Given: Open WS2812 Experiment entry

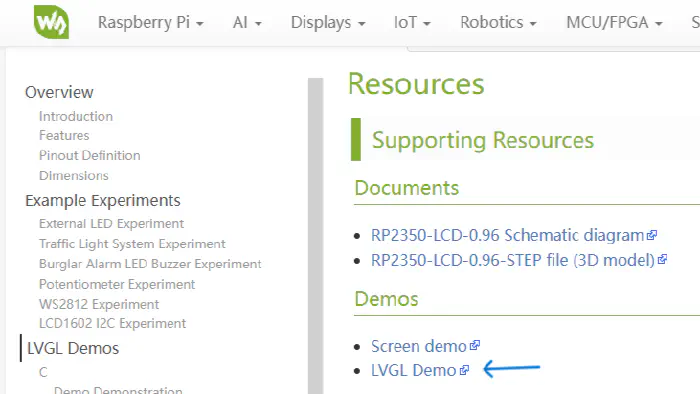Looking at the screenshot, I should click(x=99, y=304).
